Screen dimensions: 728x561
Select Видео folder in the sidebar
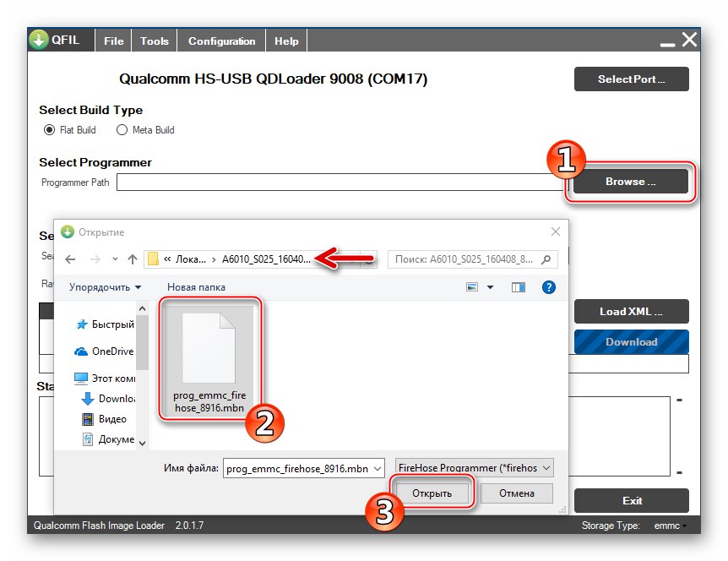click(x=104, y=419)
